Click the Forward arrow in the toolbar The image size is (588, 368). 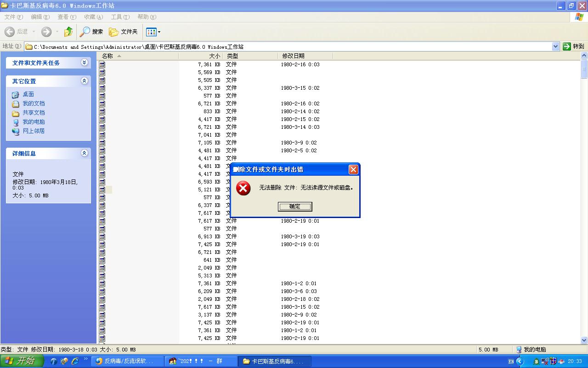tap(46, 32)
